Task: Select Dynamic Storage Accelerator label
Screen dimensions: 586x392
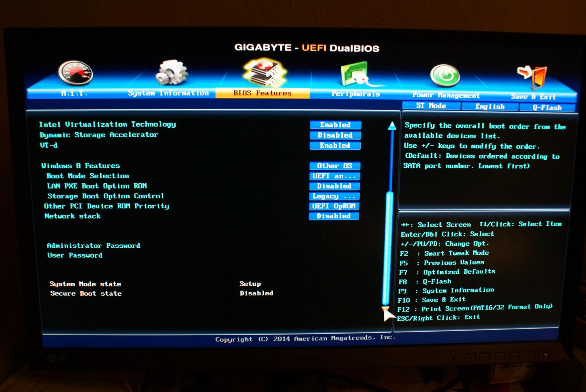Action: click(x=99, y=135)
